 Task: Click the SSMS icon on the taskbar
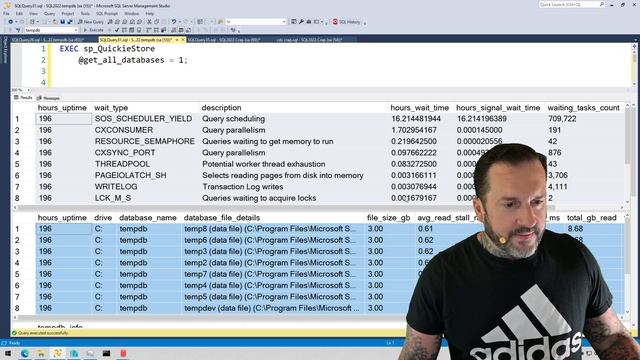pyautogui.click(x=57, y=353)
